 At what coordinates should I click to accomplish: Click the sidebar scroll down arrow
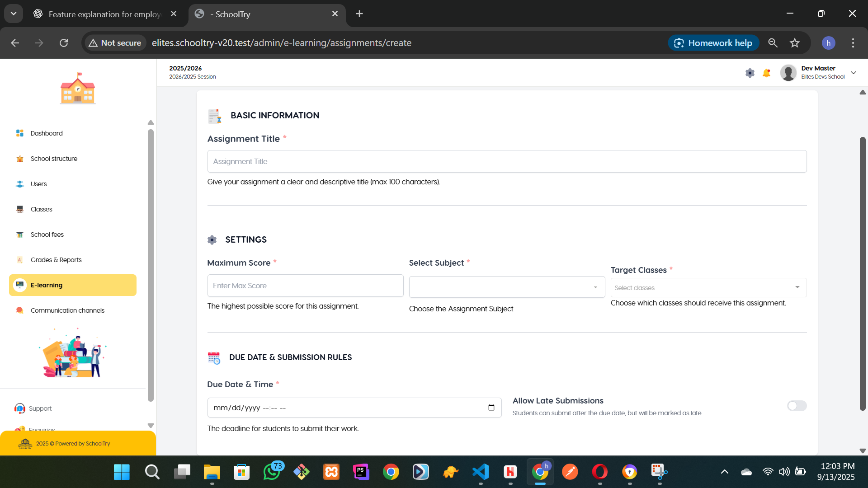[151, 426]
